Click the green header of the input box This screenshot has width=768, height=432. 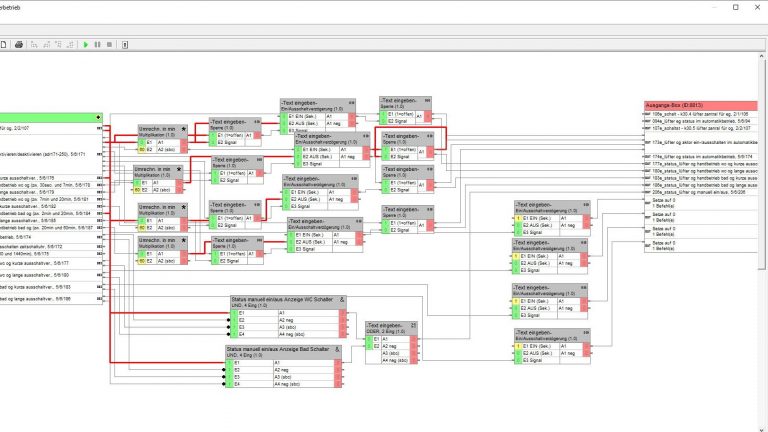[x=50, y=117]
